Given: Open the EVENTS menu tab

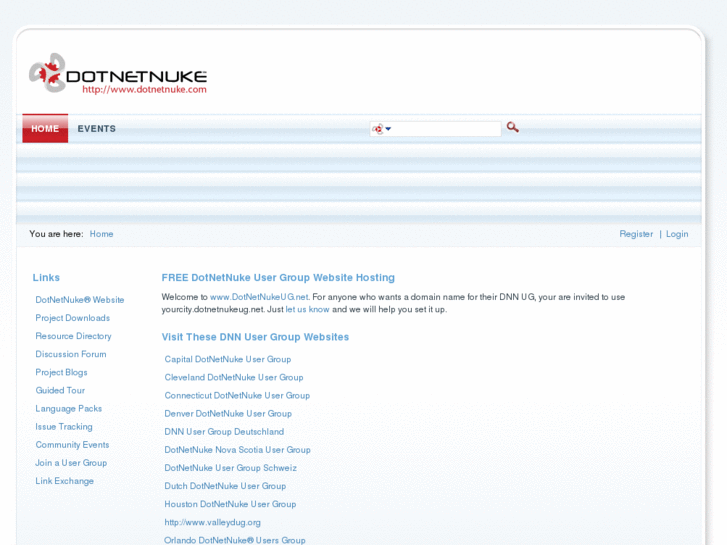Looking at the screenshot, I should [96, 128].
